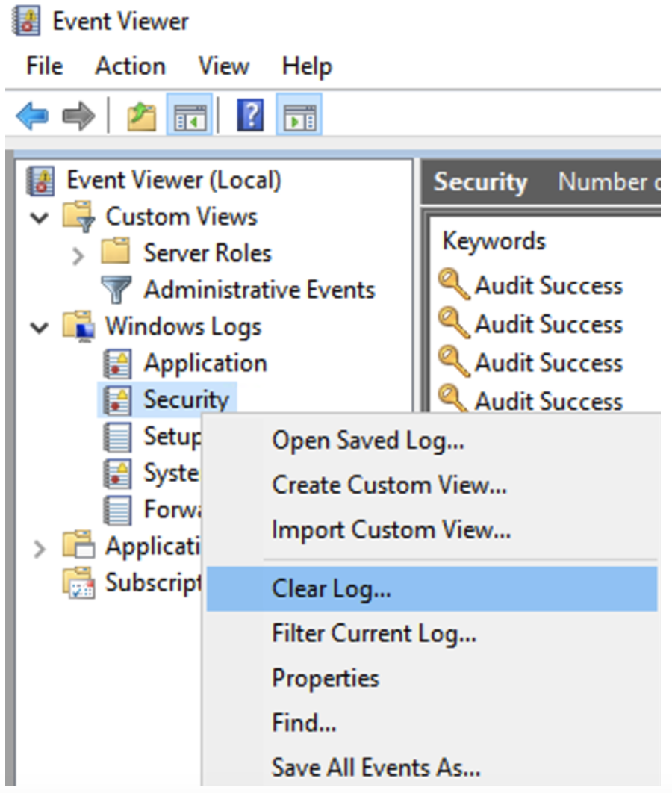Click the Security heading in results pane
The height and width of the screenshot is (793, 672).
point(480,183)
